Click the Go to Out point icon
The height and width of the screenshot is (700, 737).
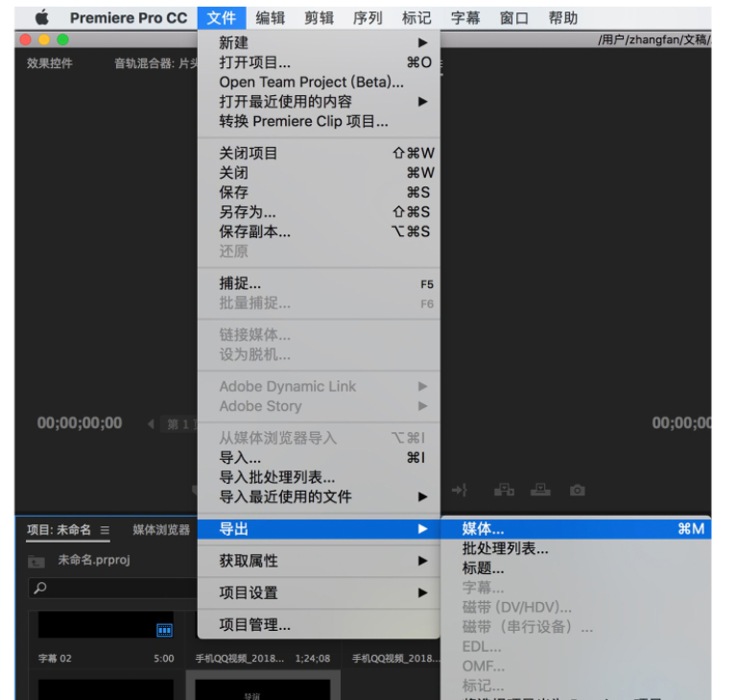tap(460, 491)
